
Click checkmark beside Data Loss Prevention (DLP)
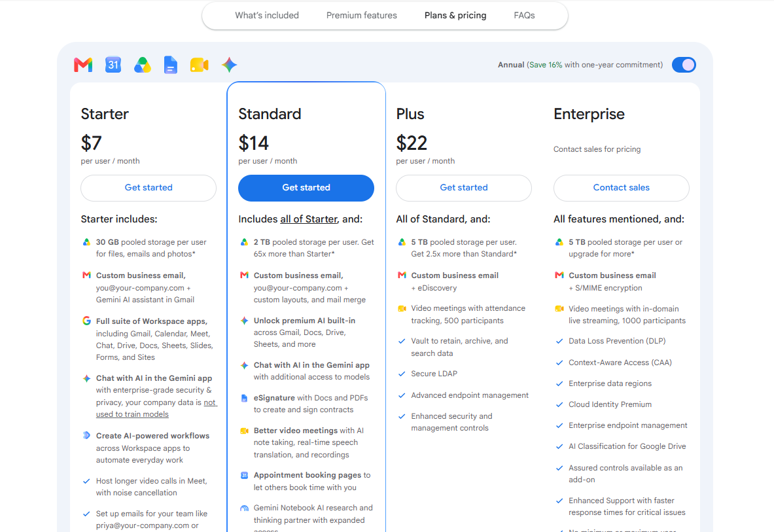pos(559,341)
